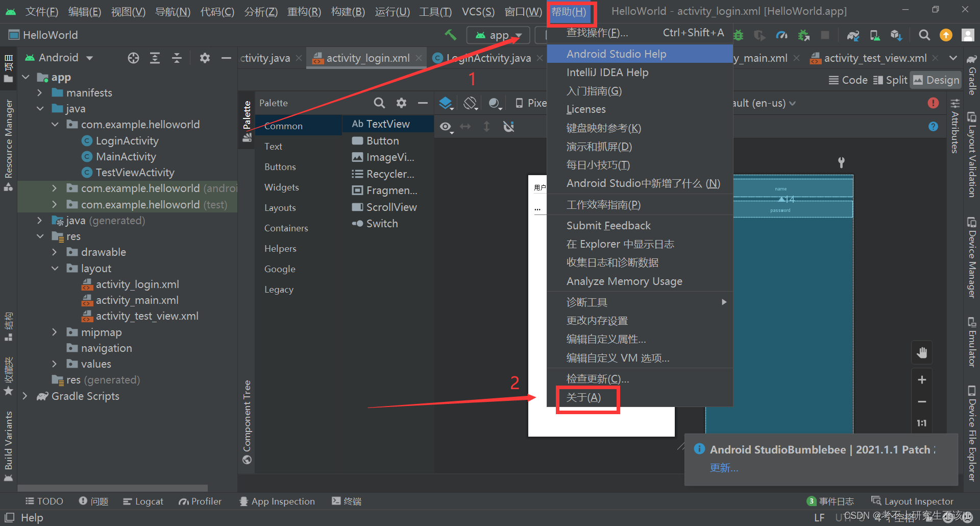The width and height of the screenshot is (980, 526).
Task: Open the Search Everywhere magnifier icon
Action: point(924,35)
